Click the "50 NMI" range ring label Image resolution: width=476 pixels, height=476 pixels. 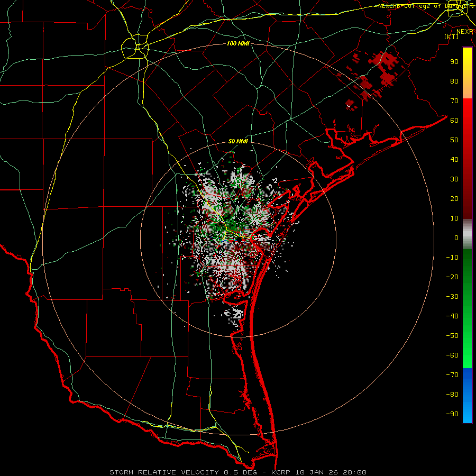[x=238, y=141]
